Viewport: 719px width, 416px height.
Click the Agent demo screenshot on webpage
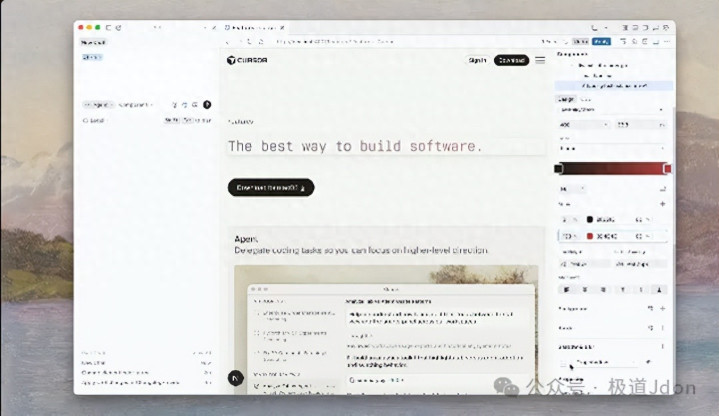tap(386, 329)
